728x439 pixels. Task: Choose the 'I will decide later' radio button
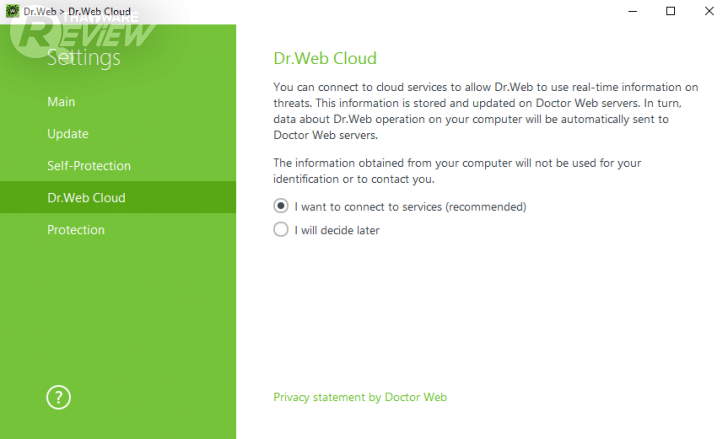click(280, 230)
